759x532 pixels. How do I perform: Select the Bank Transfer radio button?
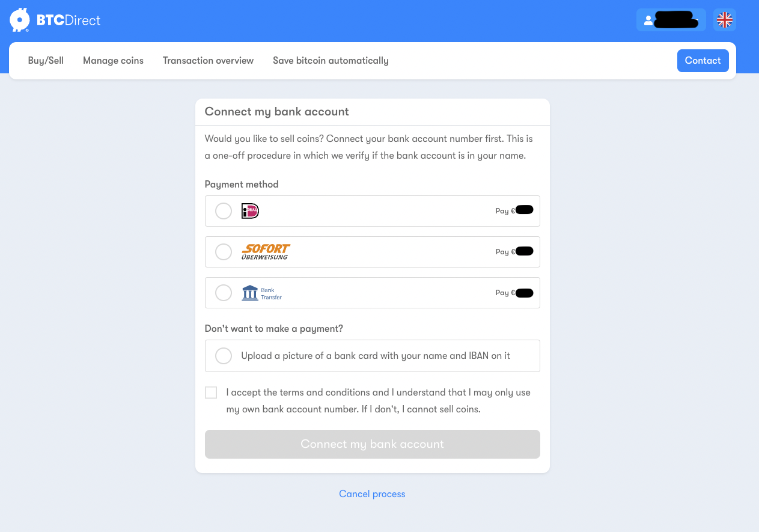(224, 293)
